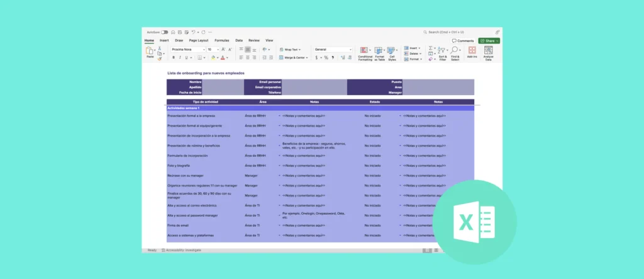This screenshot has width=644, height=279.
Task: Click the Orientation text angle icon
Action: 265,49
